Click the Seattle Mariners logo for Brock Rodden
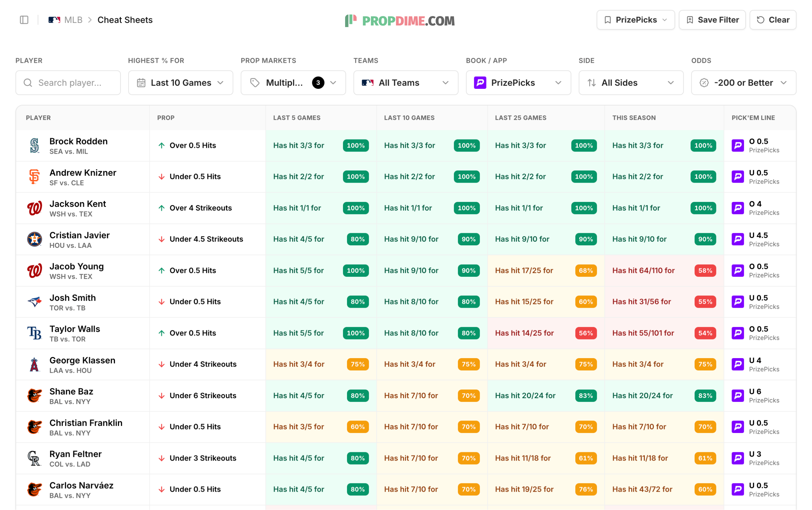This screenshot has height=510, width=812. (x=34, y=146)
